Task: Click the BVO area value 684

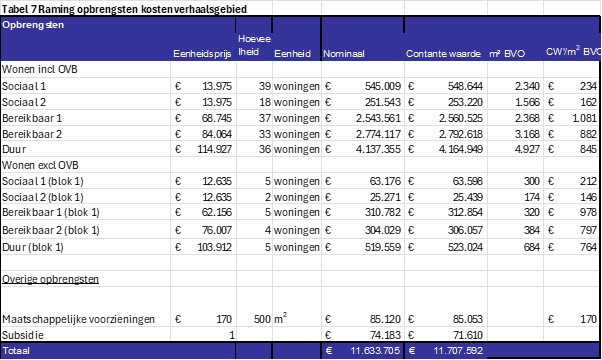Action: (x=532, y=247)
